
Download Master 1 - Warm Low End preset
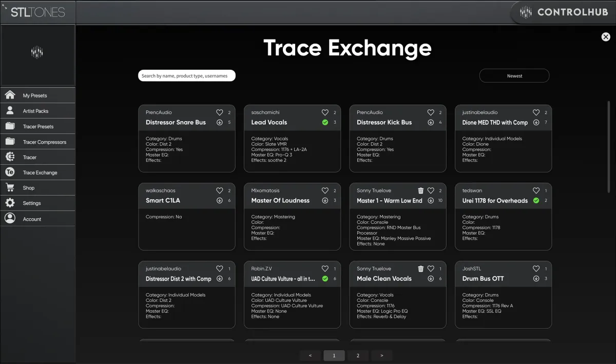[x=431, y=200]
